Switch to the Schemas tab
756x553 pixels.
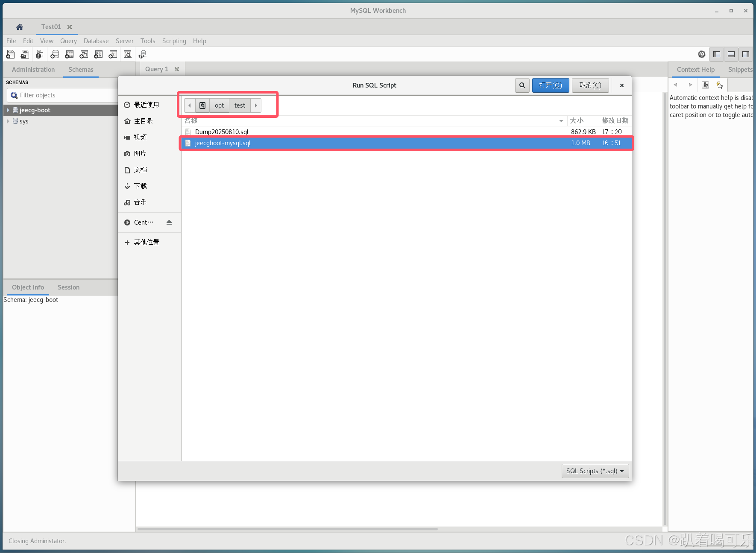click(x=81, y=70)
